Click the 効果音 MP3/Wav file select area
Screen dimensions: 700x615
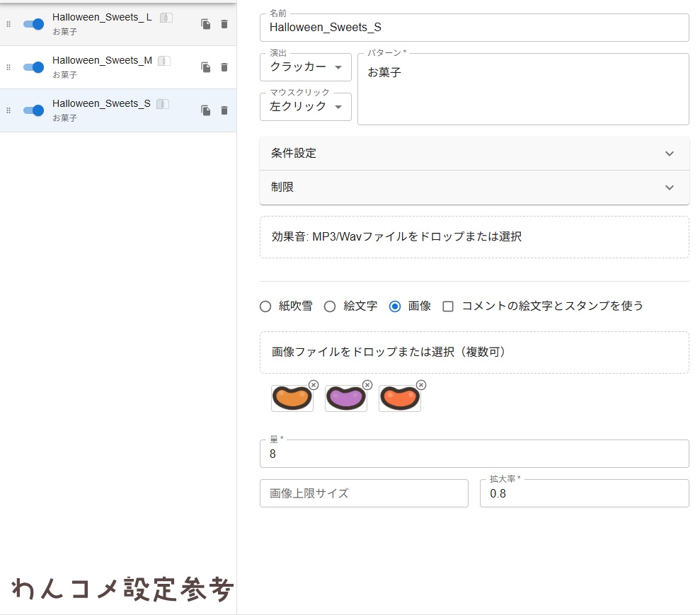tap(474, 237)
